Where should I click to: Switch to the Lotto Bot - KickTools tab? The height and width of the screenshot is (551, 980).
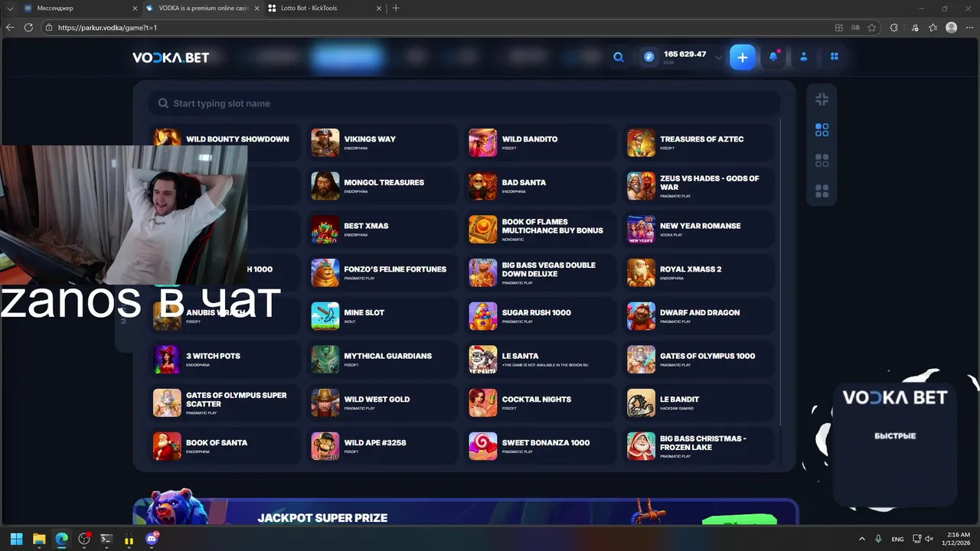click(325, 8)
